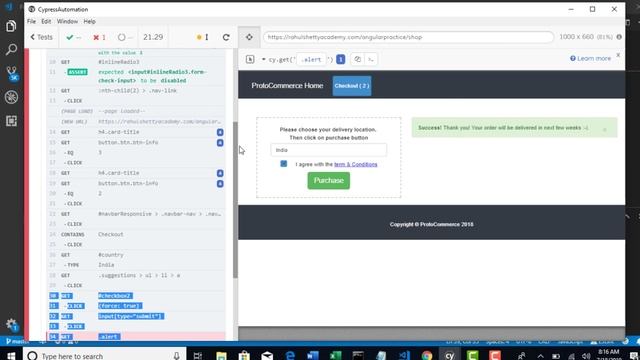Image resolution: width=640 pixels, height=360 pixels.
Task: Click the delivery location input with India
Action: tap(329, 150)
